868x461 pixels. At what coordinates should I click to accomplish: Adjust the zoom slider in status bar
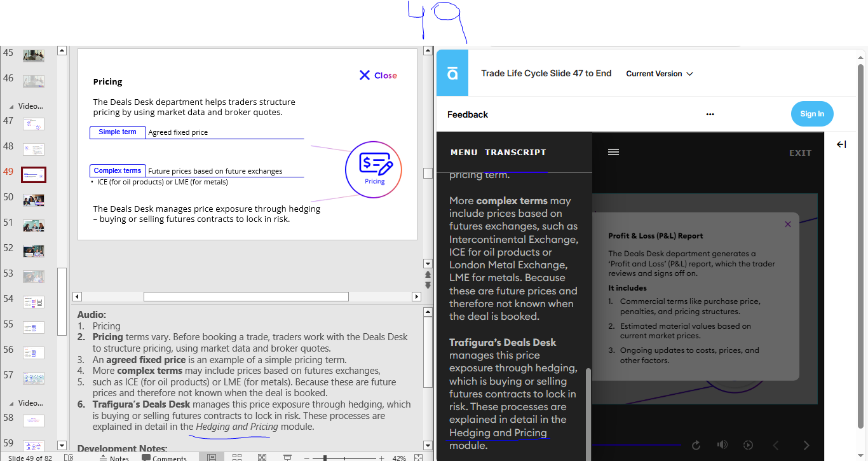(325, 458)
